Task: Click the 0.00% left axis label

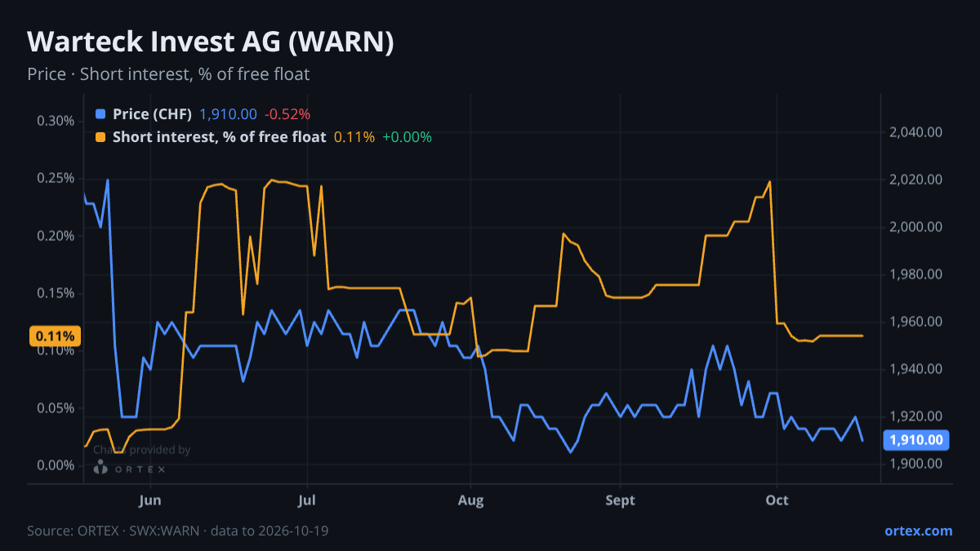Action: click(x=56, y=465)
